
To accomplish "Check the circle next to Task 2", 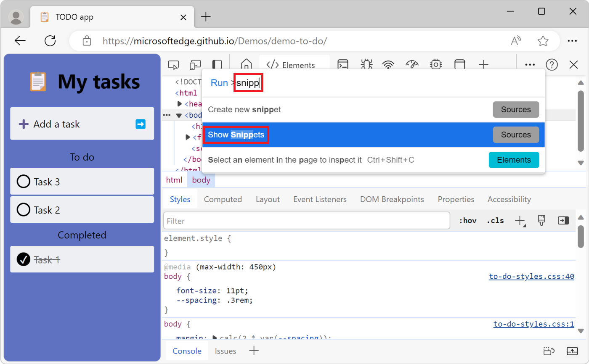I will 23,210.
